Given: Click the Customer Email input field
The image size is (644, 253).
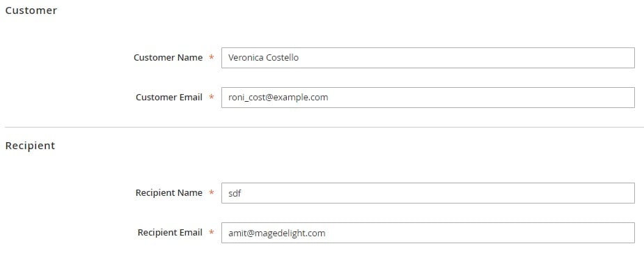Looking at the screenshot, I should pyautogui.click(x=428, y=98).
